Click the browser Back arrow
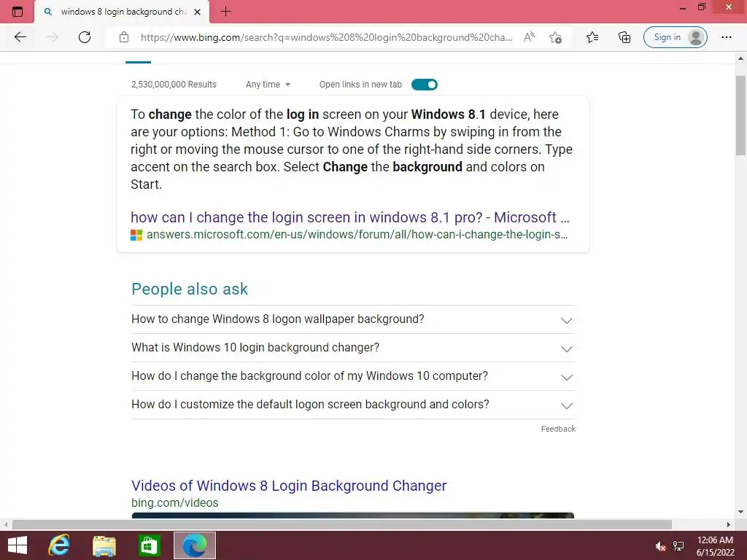747x560 pixels. tap(20, 37)
